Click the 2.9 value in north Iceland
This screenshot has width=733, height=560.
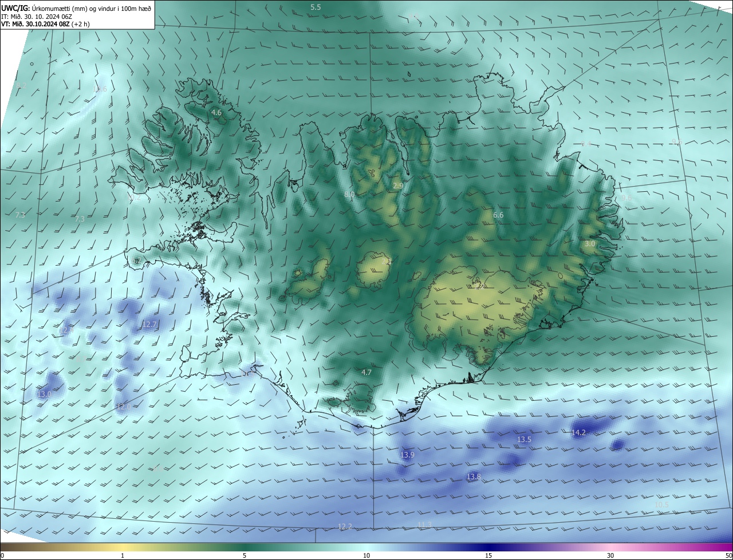pyautogui.click(x=398, y=186)
